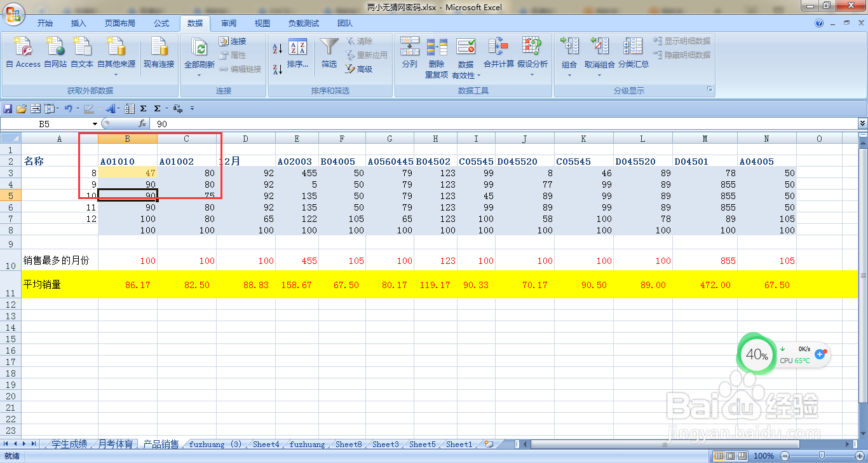Select the 自文本 import tool
868x463 pixels.
83,51
